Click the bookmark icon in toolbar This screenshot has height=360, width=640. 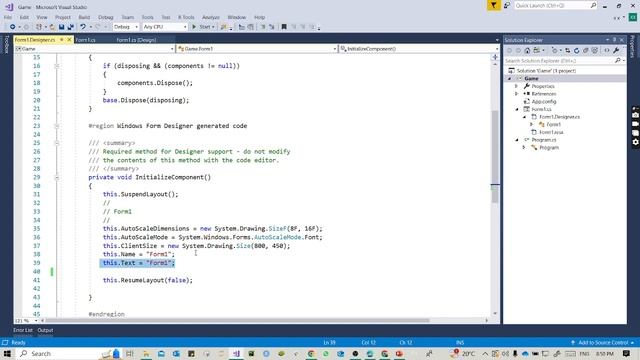click(x=284, y=27)
